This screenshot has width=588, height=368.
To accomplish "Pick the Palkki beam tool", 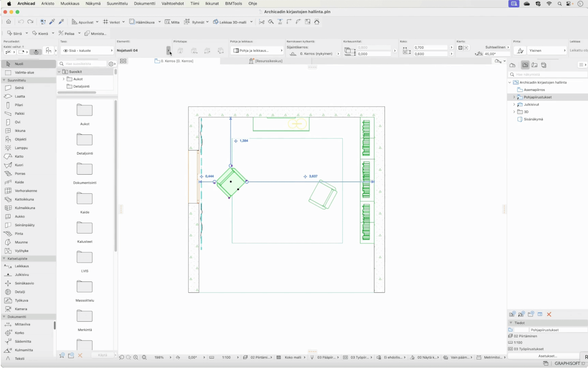I will pyautogui.click(x=29, y=113).
